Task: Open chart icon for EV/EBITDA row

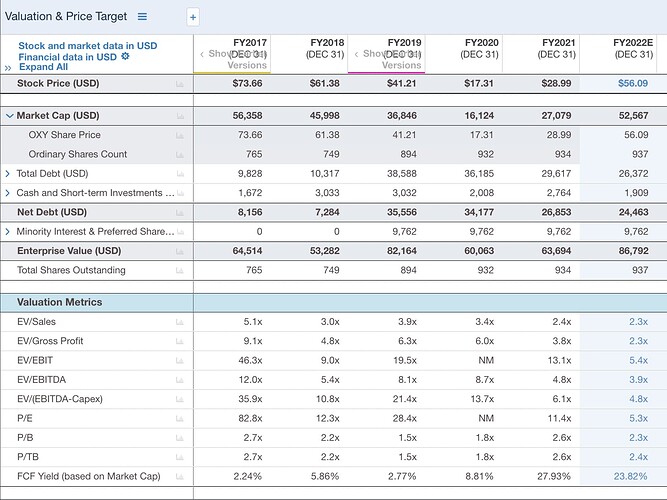Action: click(x=180, y=379)
